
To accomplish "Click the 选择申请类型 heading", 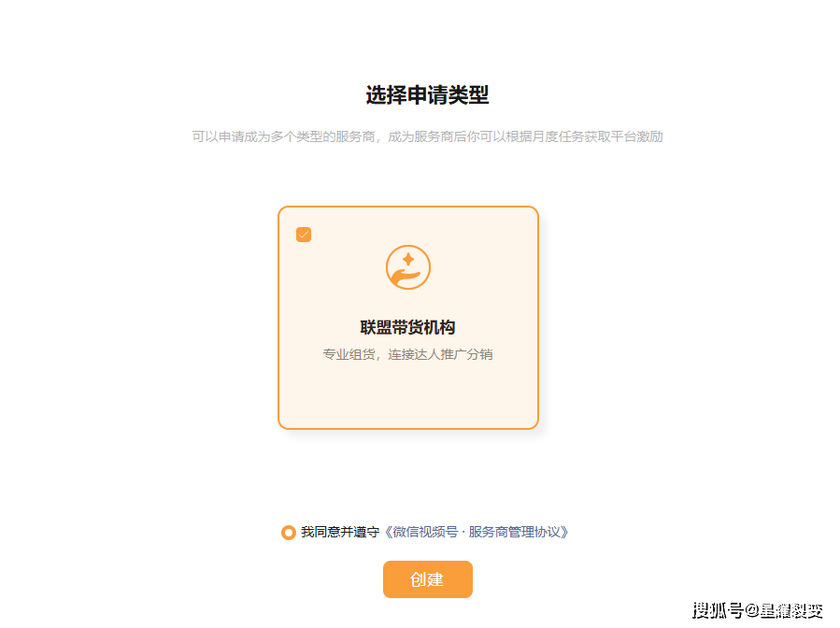I will [x=427, y=94].
